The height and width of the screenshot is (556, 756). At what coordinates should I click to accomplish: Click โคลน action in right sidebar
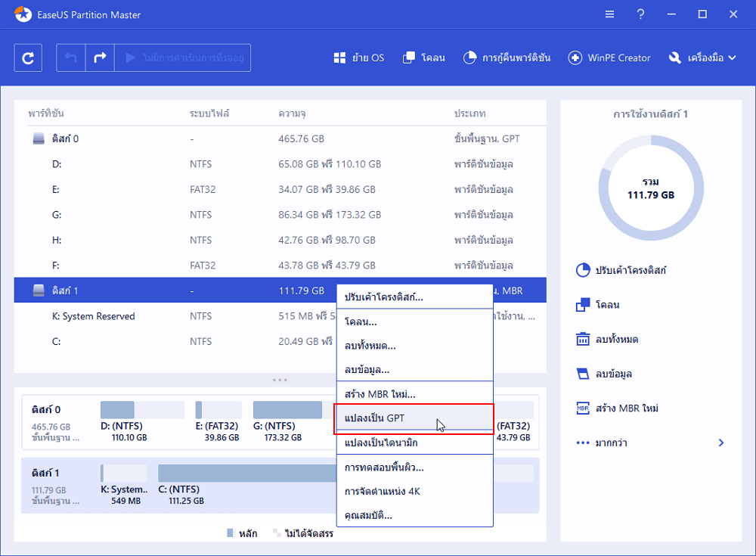[x=598, y=305]
